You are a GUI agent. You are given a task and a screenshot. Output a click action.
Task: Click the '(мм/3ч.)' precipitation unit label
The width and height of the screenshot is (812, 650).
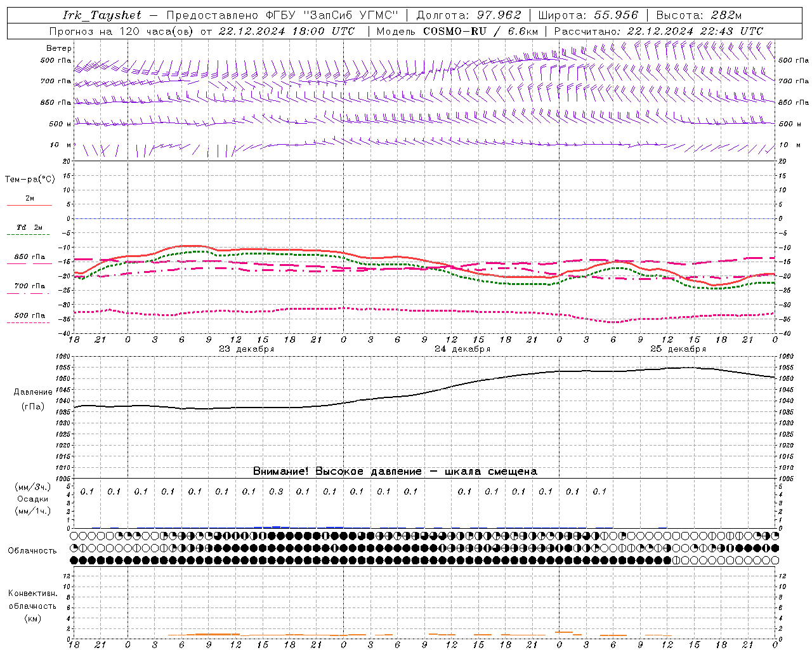tap(33, 487)
